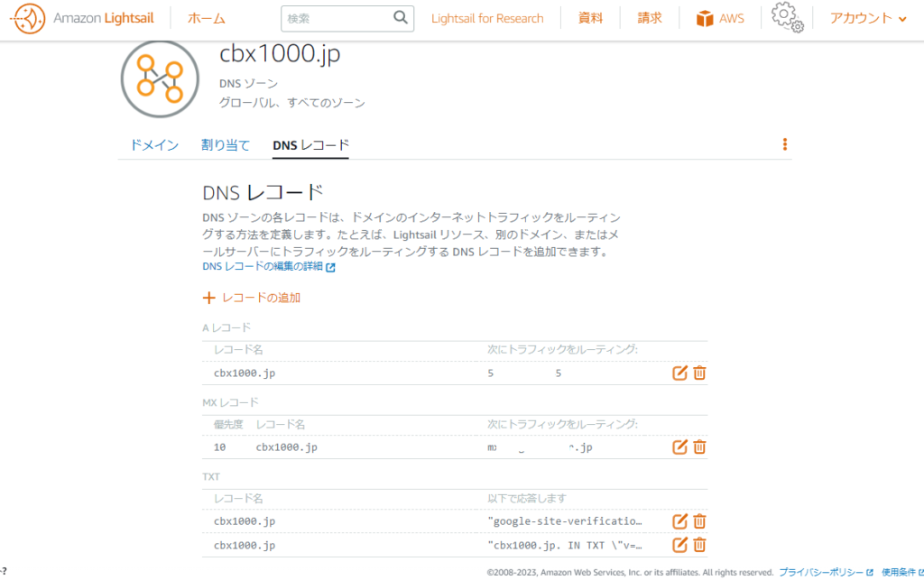Click the "cbx1000.jp. IN TXT" value text

tap(565, 545)
